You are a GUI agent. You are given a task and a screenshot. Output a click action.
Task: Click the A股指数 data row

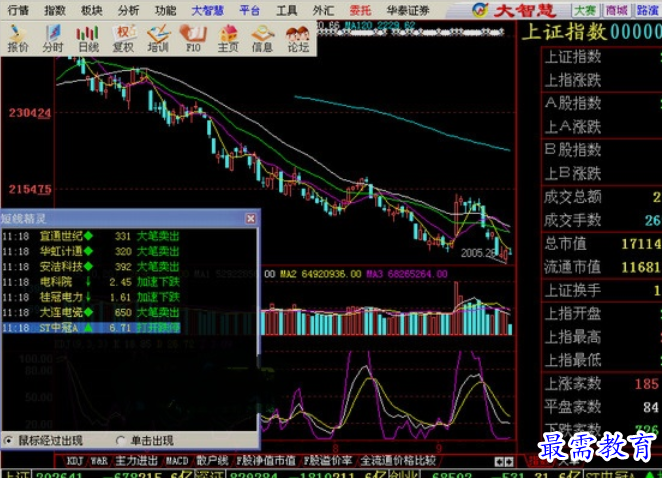(x=602, y=103)
